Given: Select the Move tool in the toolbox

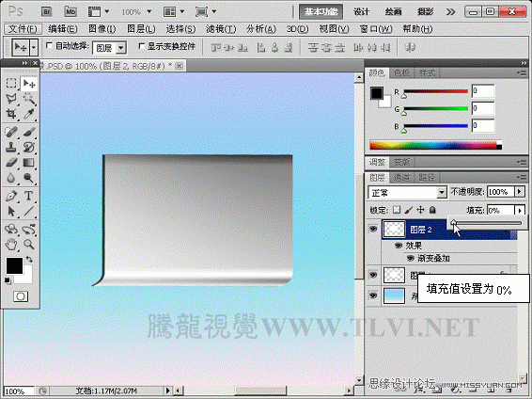Looking at the screenshot, I should 29,83.
